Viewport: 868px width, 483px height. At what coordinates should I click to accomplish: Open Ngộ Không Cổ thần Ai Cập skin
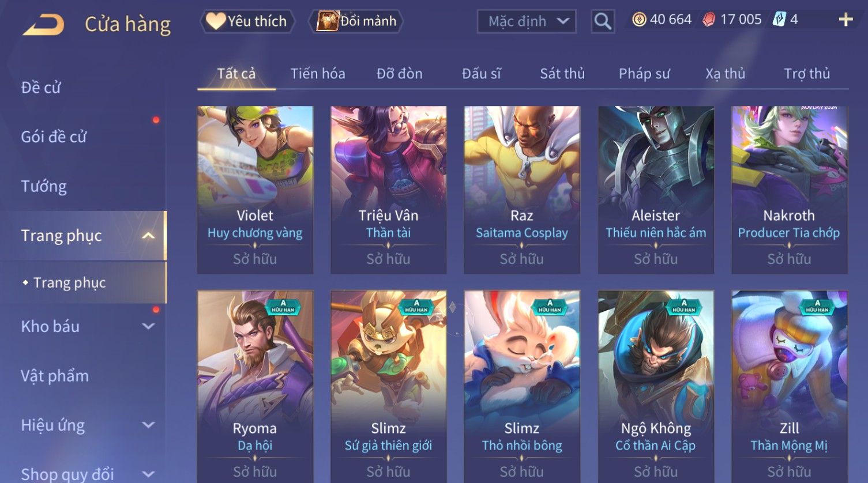click(656, 386)
